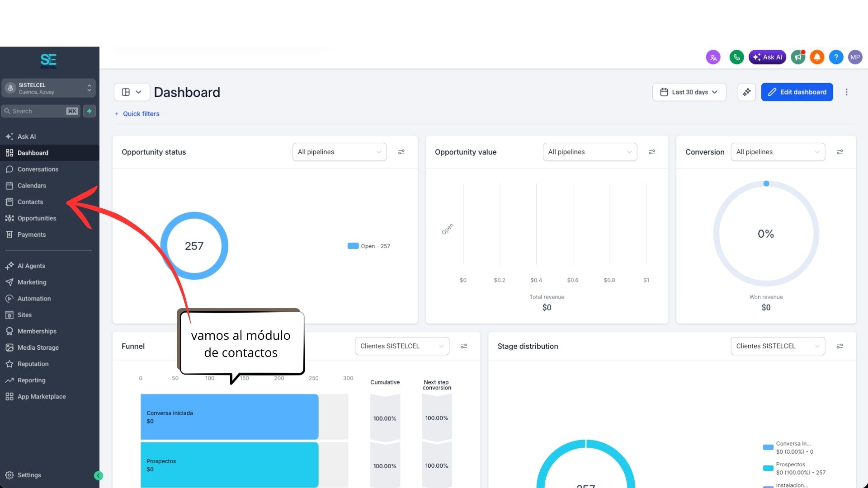Screen dimensions: 868x488
Task: Open Opportunity status widget filter settings icon
Action: (401, 152)
